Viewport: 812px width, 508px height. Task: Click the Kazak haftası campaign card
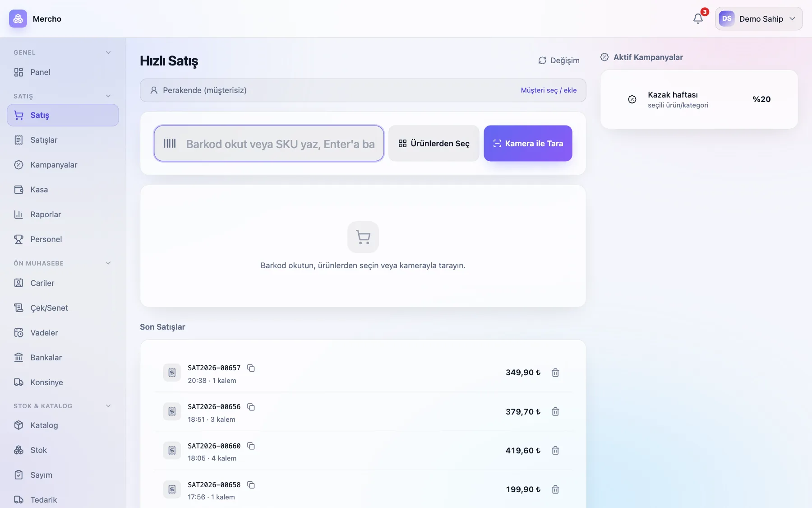(x=699, y=99)
